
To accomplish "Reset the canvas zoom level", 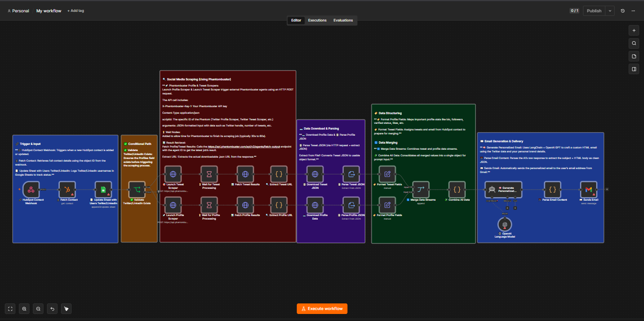I will tap(53, 309).
